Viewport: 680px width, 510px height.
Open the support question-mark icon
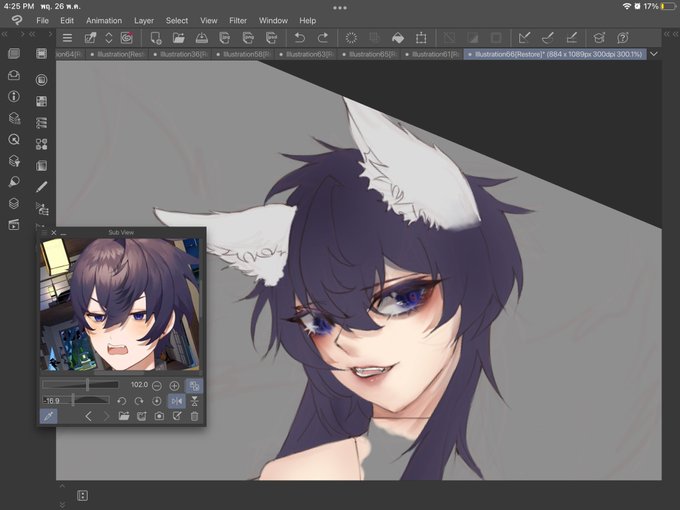click(623, 38)
